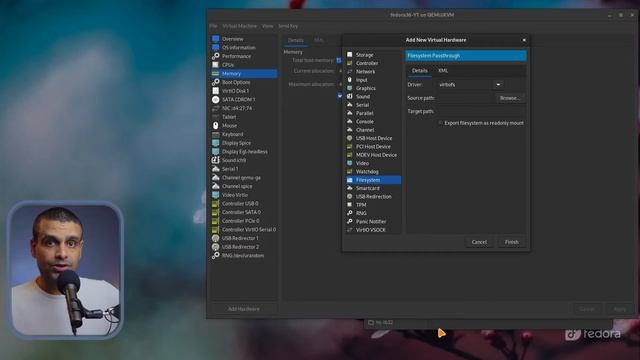Pick the Input device icon

(350, 80)
